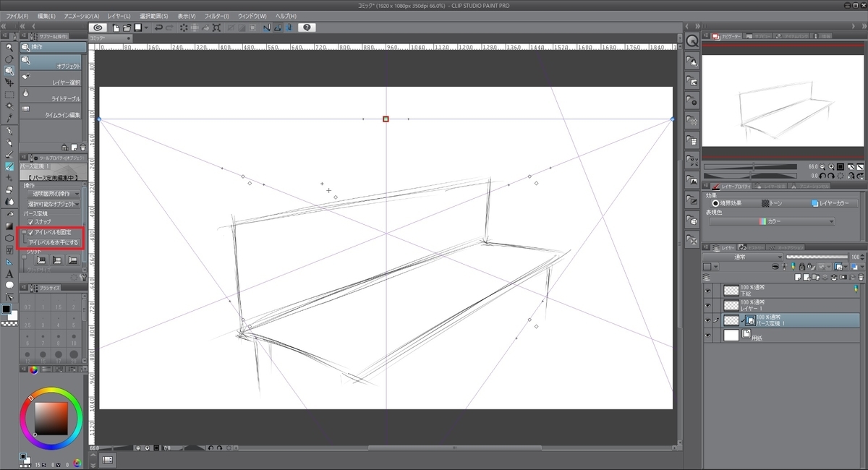Click the black main color swatch
This screenshot has height=470, width=868.
7,309
